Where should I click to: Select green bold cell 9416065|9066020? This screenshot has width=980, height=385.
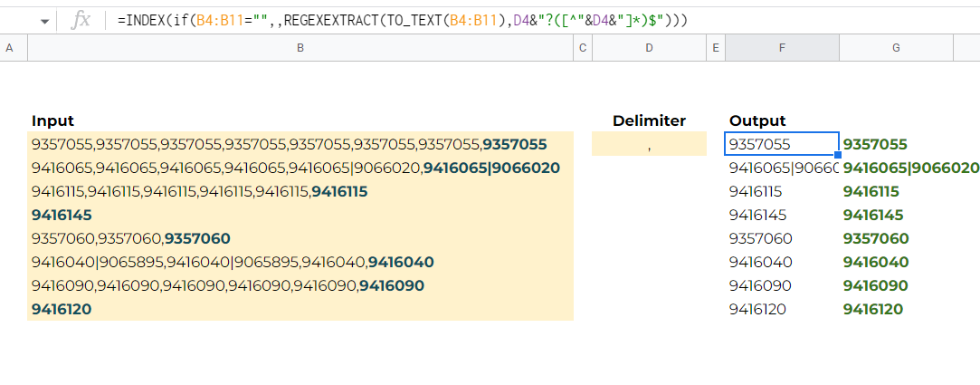pyautogui.click(x=909, y=168)
